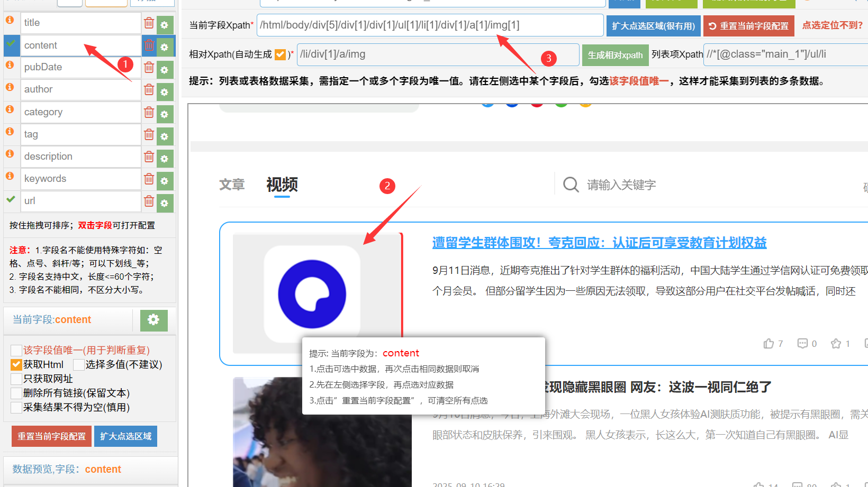Select the description field in list
Viewport: 868px width, 487px height.
80,157
